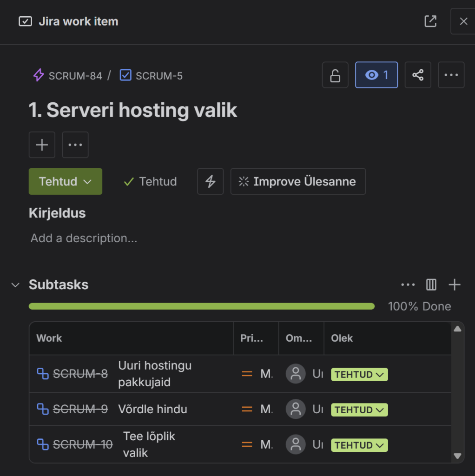Open the parent SCRUM-84 breadcrumb link
The height and width of the screenshot is (476, 475).
[75, 76]
